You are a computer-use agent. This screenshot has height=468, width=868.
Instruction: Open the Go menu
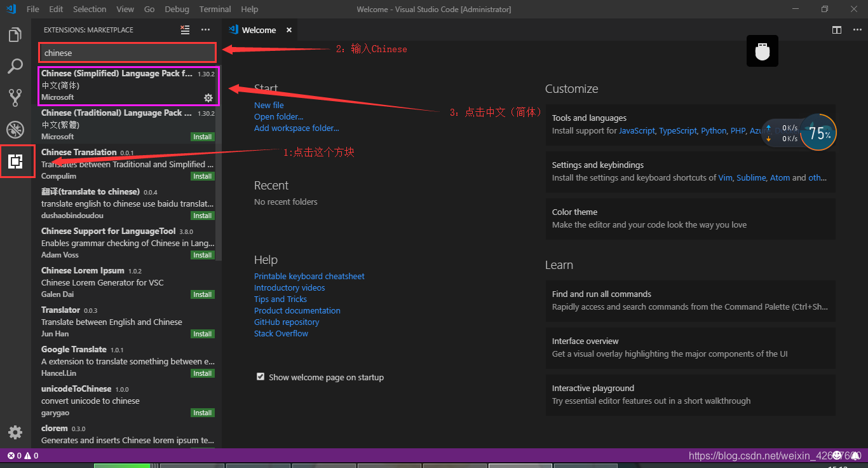[x=149, y=9]
